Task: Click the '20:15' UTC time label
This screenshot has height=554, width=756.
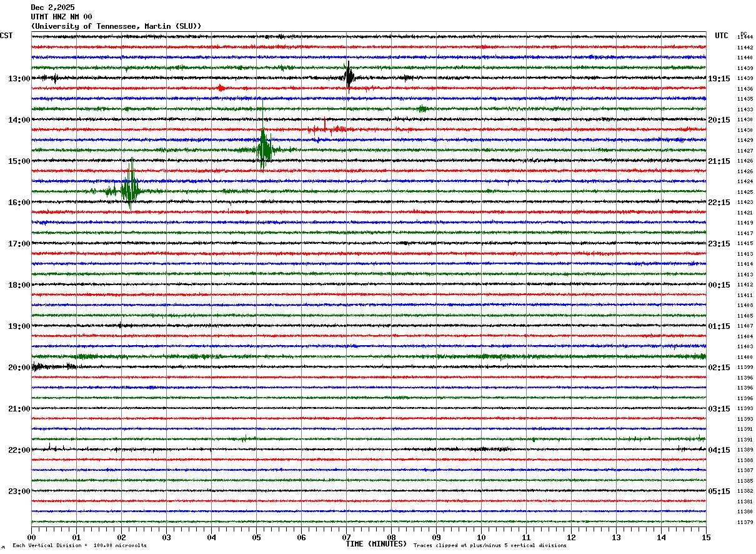Action: point(719,119)
